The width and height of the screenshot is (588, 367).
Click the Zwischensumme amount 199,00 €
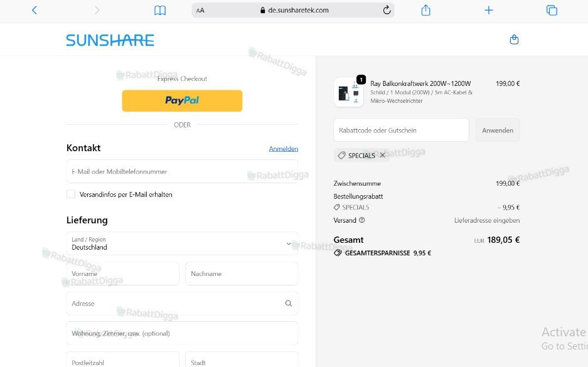(x=508, y=183)
